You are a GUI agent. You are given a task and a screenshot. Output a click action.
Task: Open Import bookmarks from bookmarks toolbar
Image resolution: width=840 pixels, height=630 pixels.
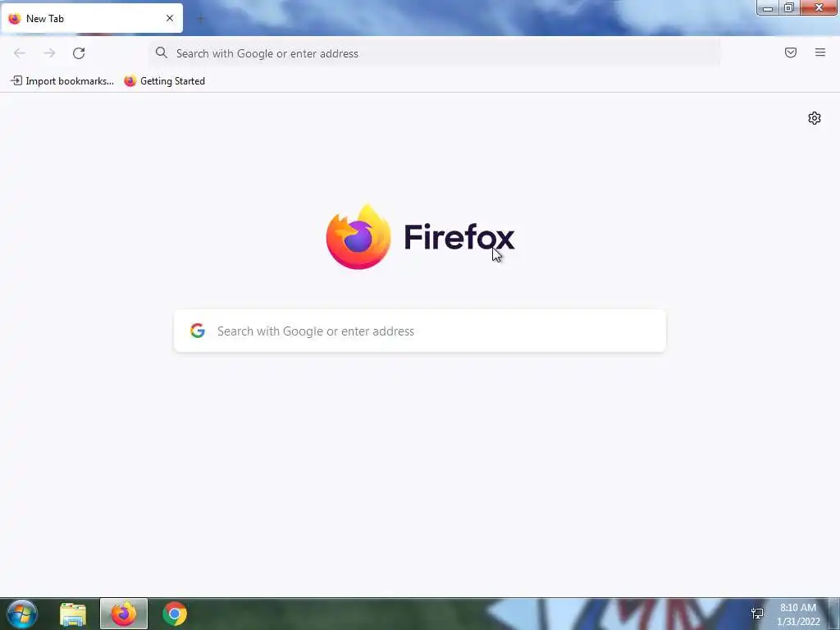(62, 81)
